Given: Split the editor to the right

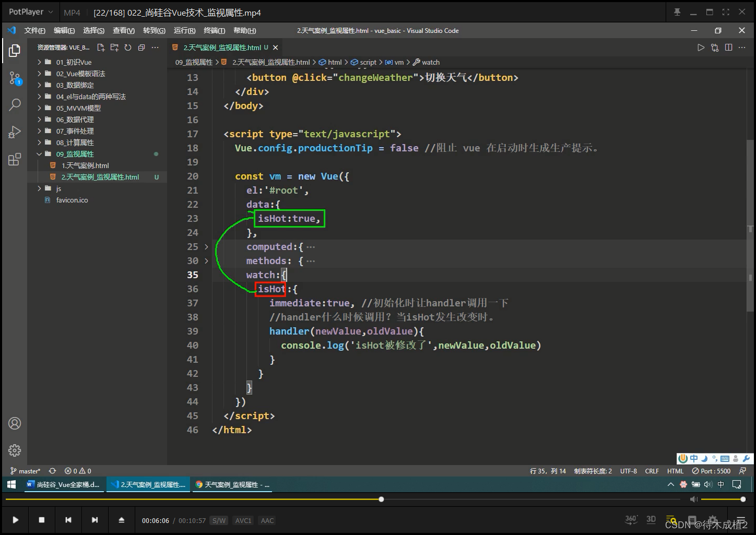Looking at the screenshot, I should coord(729,47).
